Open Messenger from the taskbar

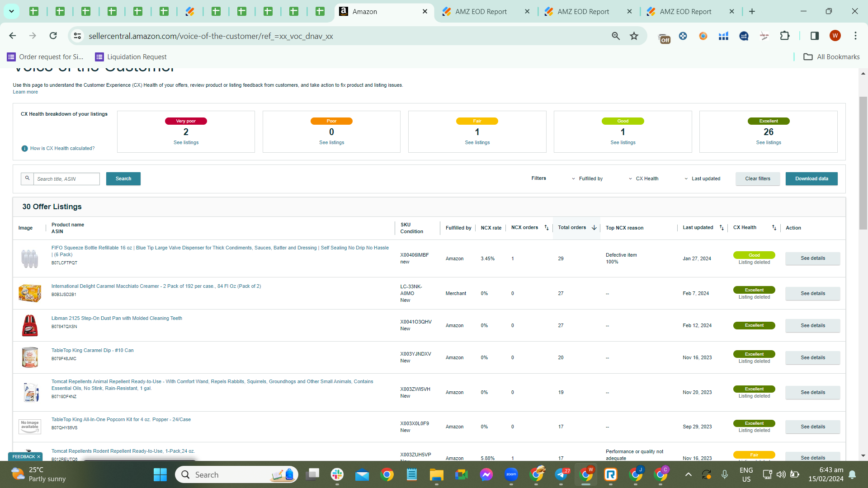486,474
